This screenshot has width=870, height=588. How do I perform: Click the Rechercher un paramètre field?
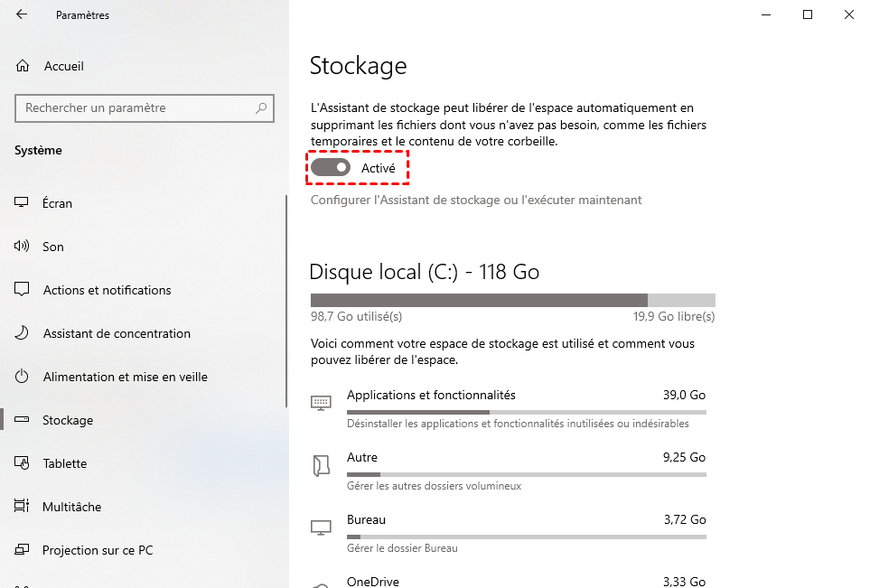coord(145,108)
